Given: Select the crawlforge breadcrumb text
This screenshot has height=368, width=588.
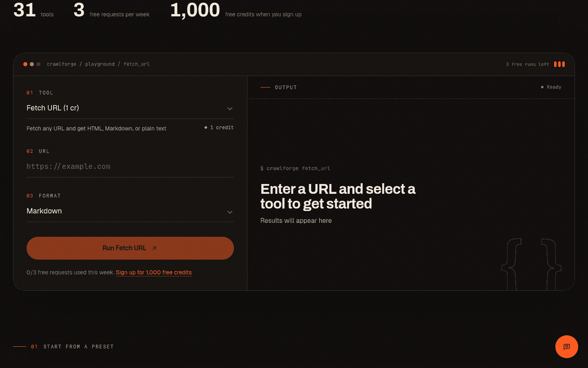Looking at the screenshot, I should coord(62,64).
